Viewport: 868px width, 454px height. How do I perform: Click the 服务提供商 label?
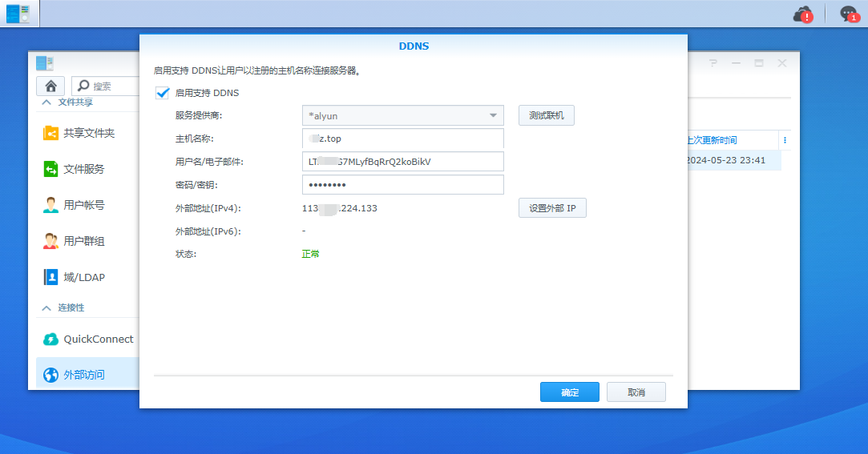click(199, 115)
